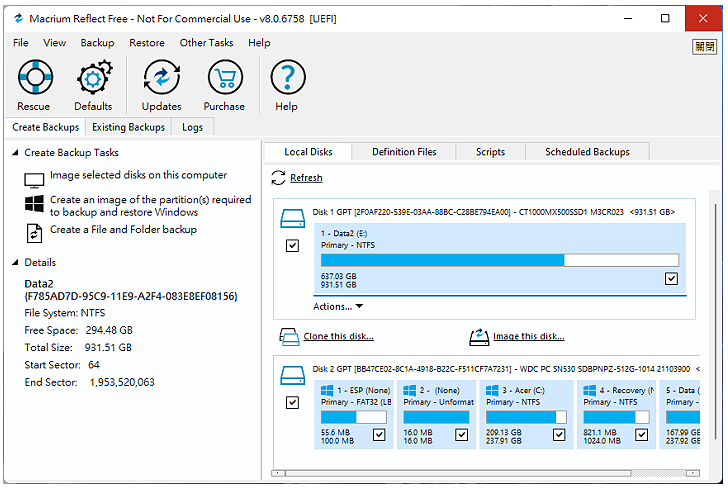728x490 pixels.
Task: Click Create a File and Folder backup
Action: coord(123,229)
